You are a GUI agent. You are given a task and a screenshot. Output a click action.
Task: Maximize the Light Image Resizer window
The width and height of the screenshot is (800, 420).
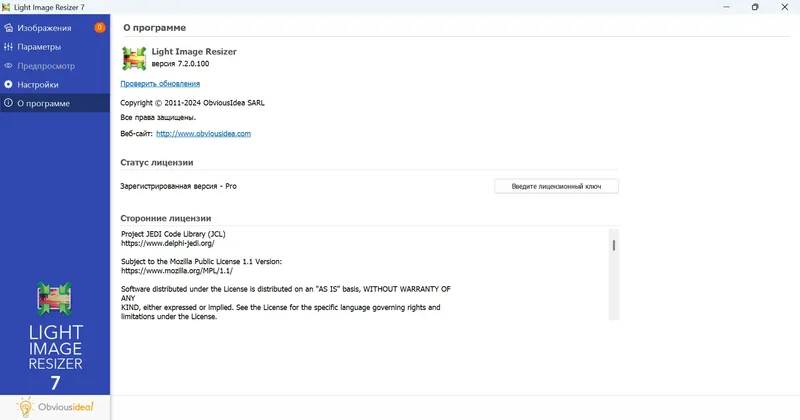pos(755,7)
